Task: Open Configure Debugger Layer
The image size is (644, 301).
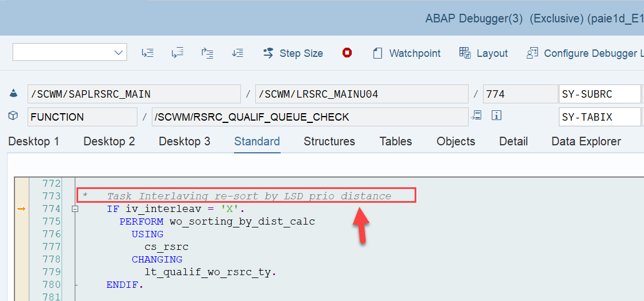Action: 585,53
